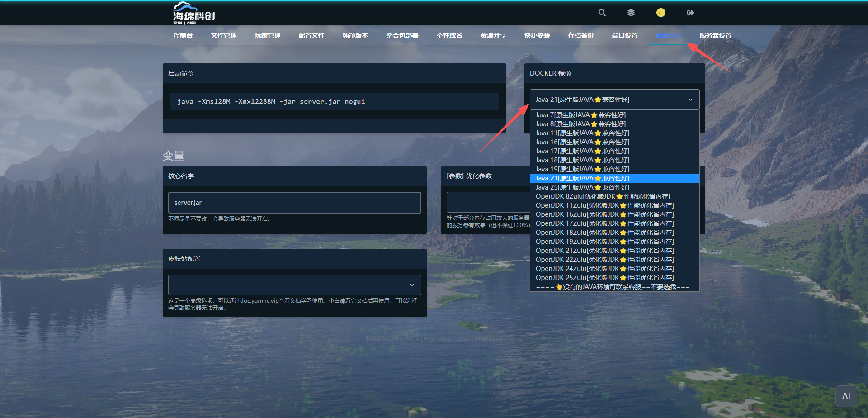Open the 存档备份 tab
The image size is (868, 418).
click(581, 35)
